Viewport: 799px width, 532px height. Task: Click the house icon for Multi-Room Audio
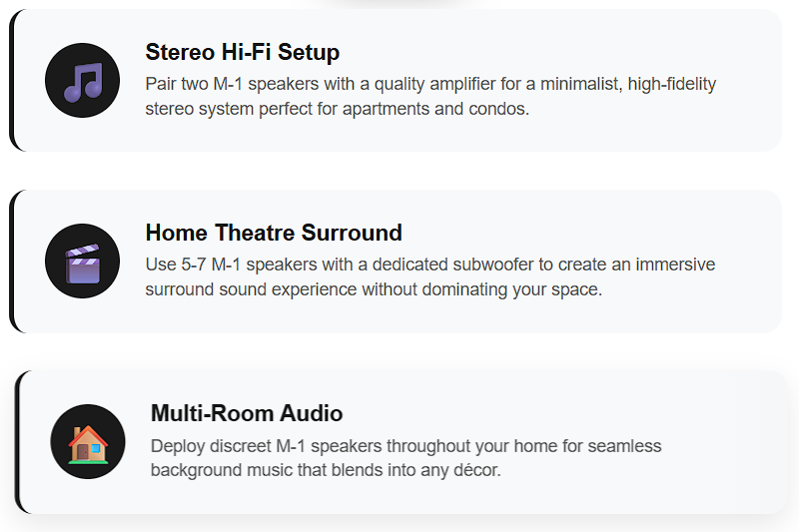[x=88, y=442]
